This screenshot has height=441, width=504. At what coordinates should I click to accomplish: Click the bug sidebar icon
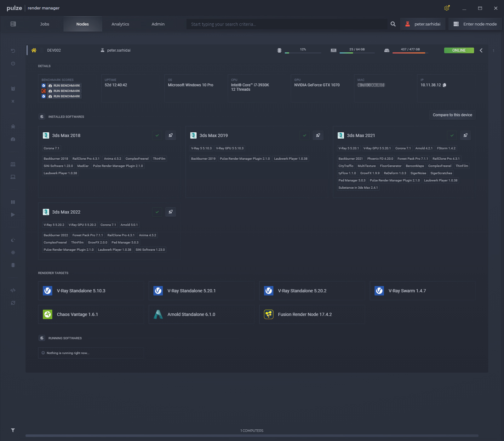point(13,126)
